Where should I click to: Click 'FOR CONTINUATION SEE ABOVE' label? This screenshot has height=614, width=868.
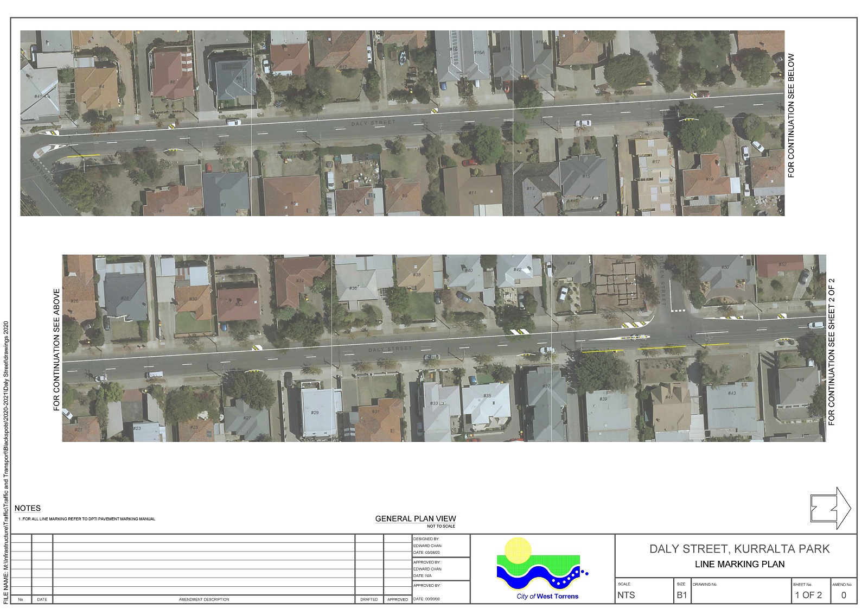pyautogui.click(x=56, y=350)
